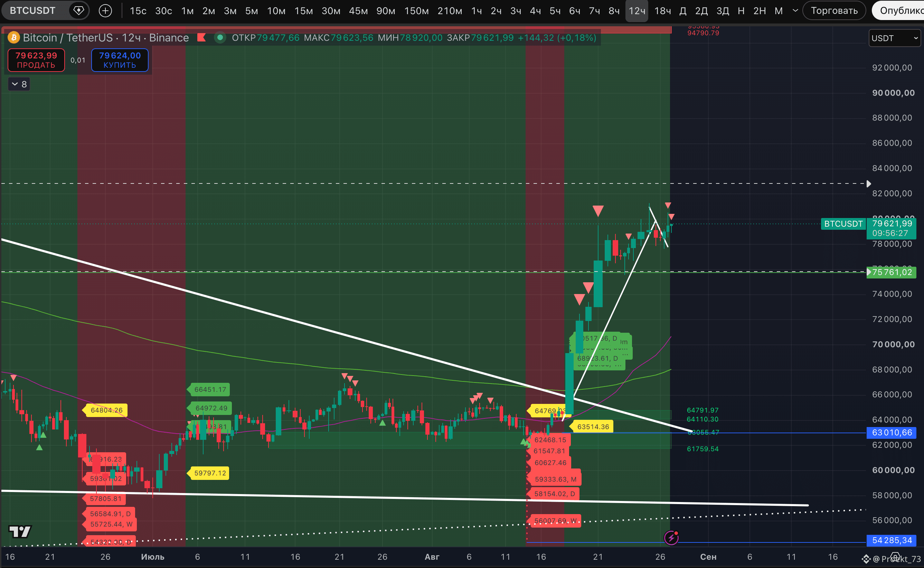Select the daily Д timeframe

click(x=683, y=11)
